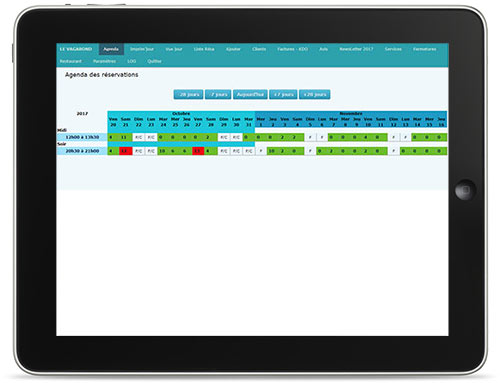Switch to Vue Jour view
This screenshot has width=500, height=383.
[x=174, y=49]
